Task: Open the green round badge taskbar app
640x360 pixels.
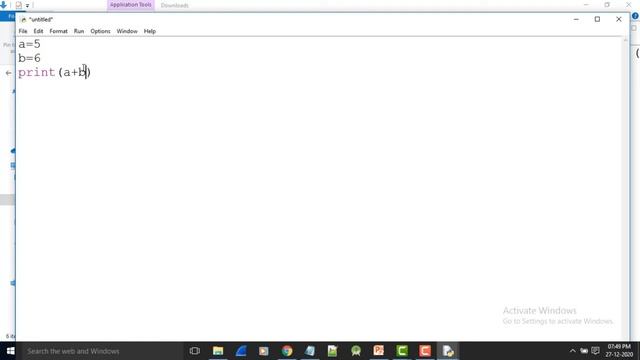Action: coord(356,351)
